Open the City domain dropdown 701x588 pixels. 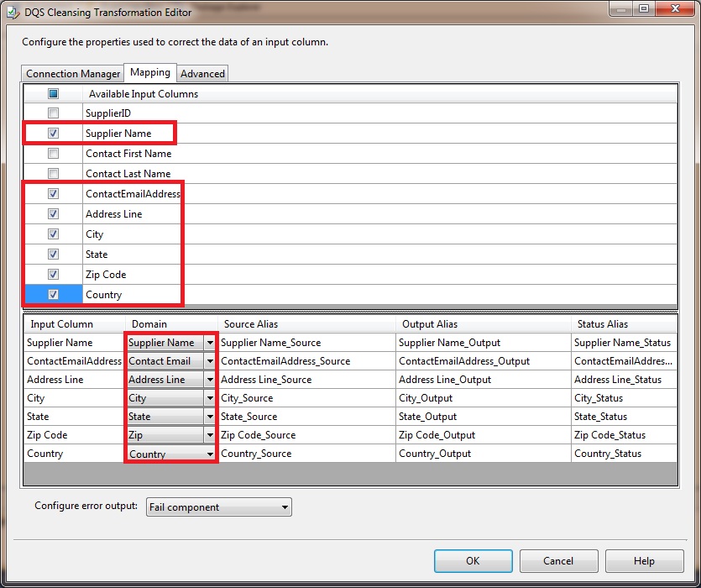210,397
